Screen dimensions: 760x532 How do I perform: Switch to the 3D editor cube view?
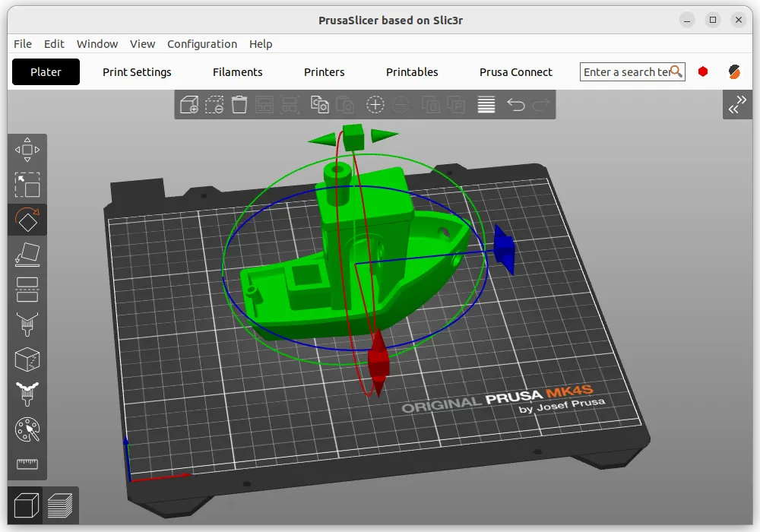27,505
